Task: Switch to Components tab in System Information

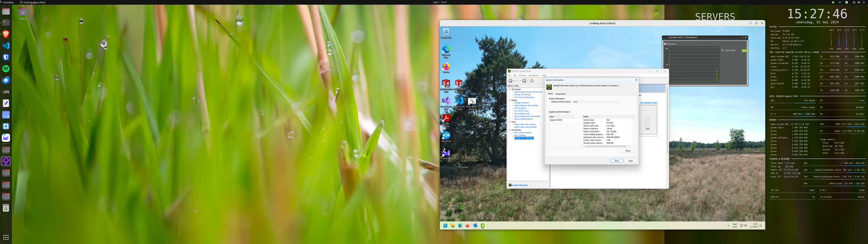Action: click(x=560, y=94)
